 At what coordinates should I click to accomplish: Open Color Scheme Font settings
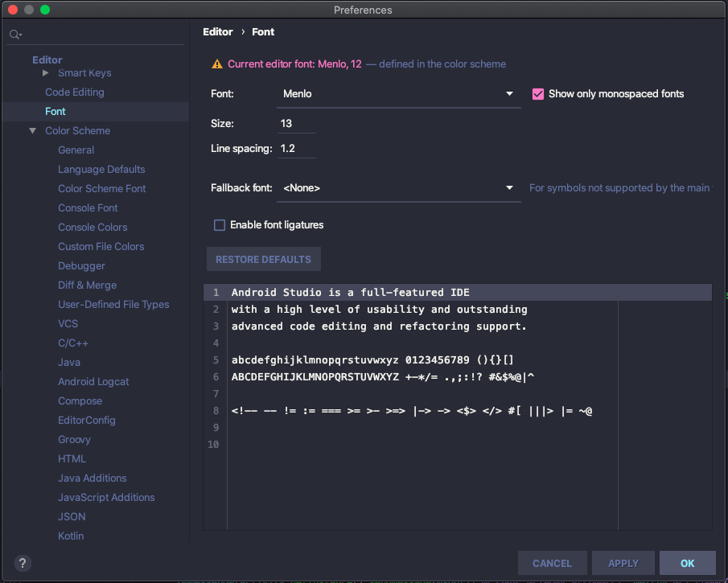[101, 188]
